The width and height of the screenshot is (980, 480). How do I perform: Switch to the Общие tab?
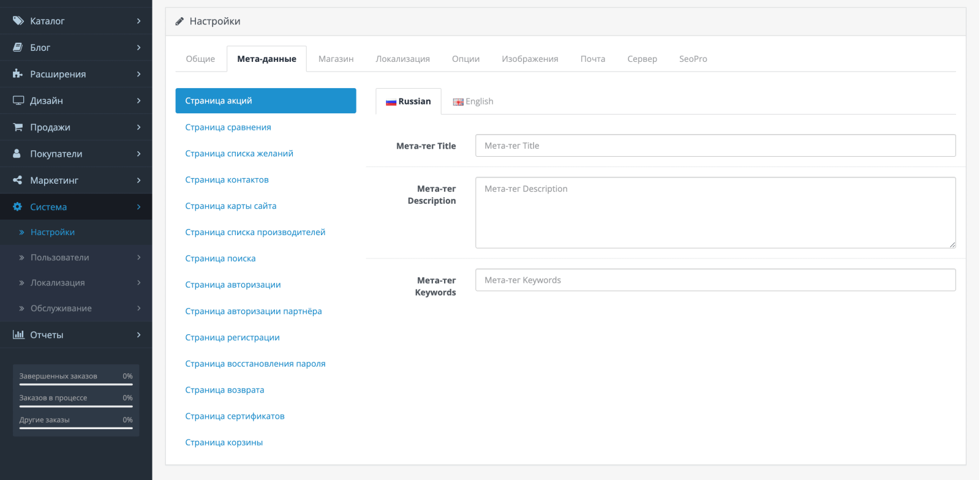(x=200, y=59)
